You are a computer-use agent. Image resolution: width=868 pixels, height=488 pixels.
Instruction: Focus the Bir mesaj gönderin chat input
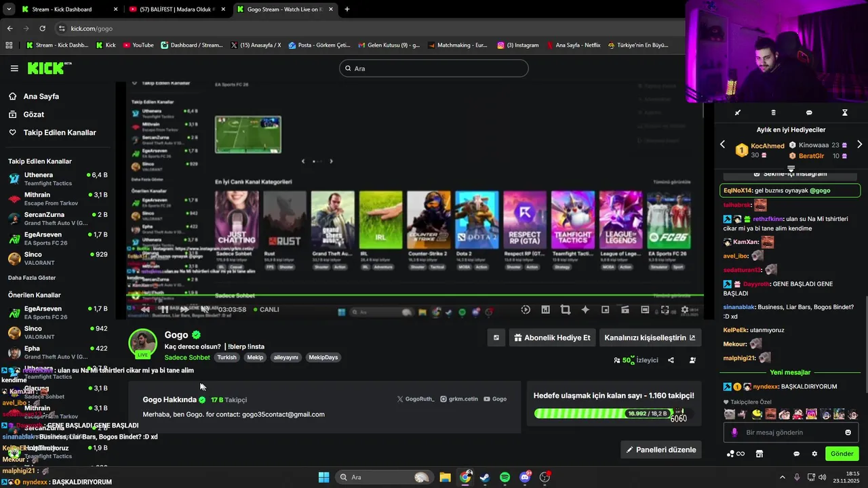tap(791, 432)
